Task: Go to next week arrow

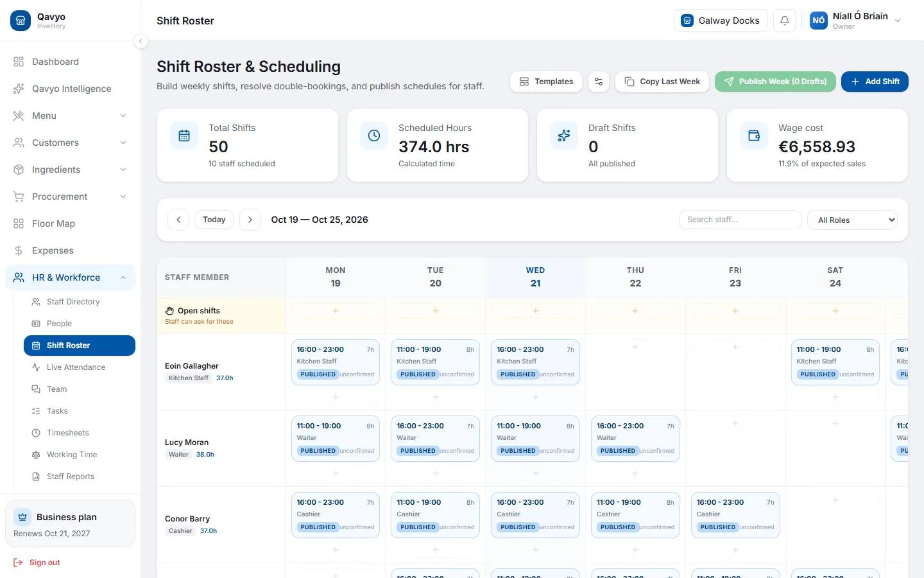Action: 250,220
